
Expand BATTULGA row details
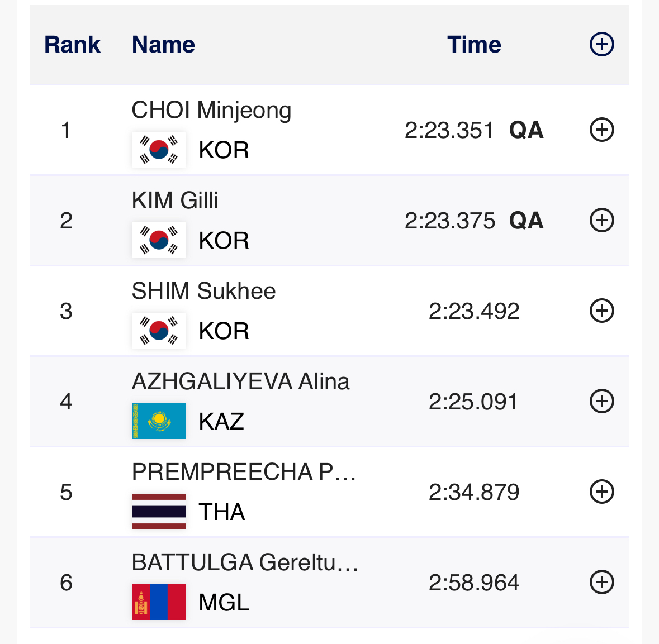(602, 582)
